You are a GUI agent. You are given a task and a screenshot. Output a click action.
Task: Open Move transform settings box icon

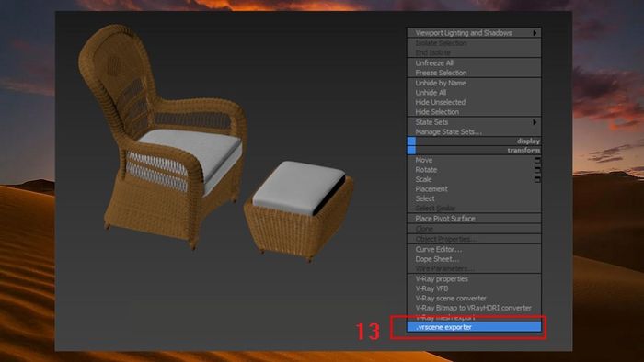click(x=537, y=160)
